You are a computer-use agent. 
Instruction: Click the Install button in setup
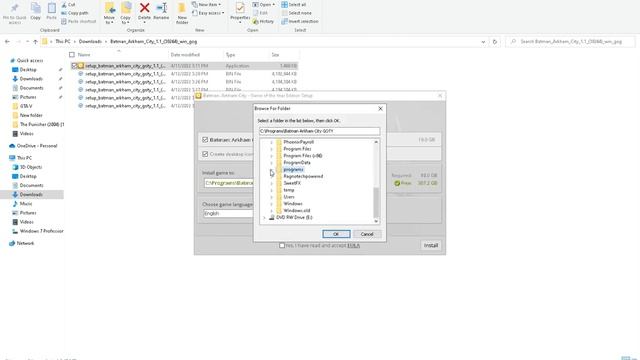tap(431, 246)
